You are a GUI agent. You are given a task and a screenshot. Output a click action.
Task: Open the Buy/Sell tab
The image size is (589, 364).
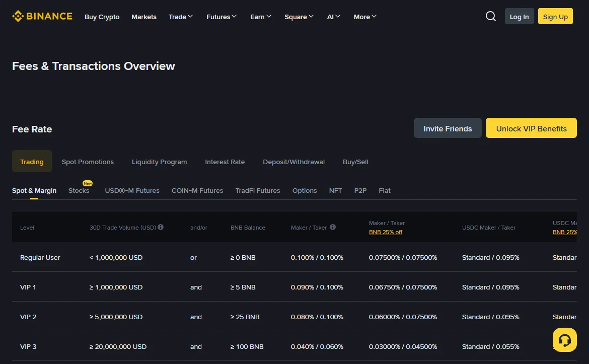355,162
